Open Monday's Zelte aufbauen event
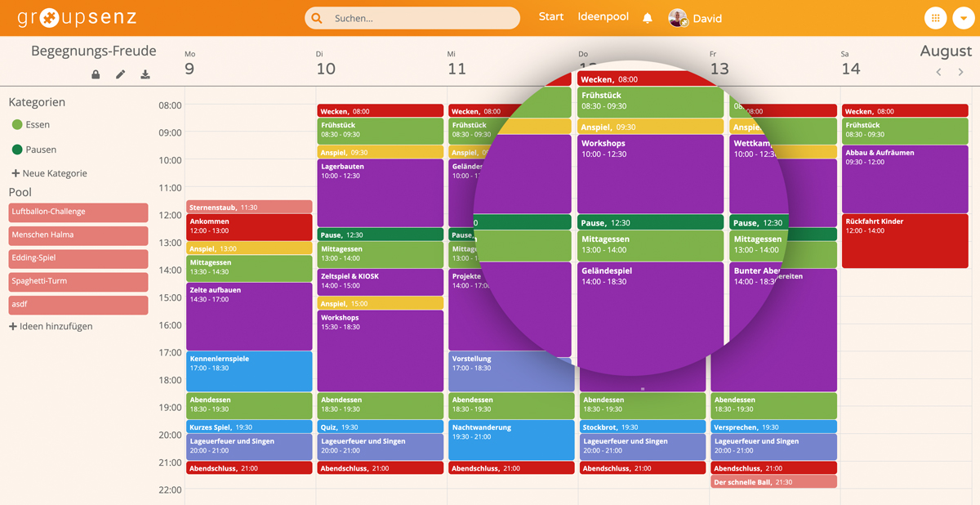This screenshot has width=980, height=505. pyautogui.click(x=249, y=316)
